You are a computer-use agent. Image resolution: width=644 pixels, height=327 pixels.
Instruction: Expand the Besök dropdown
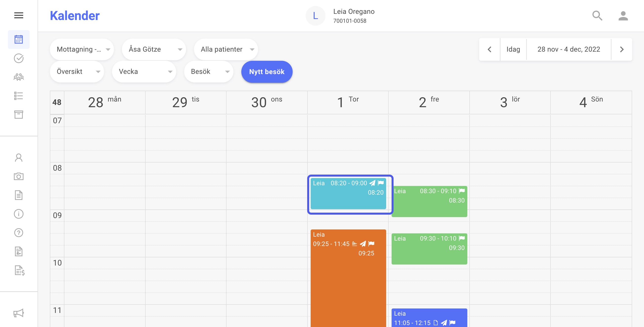pyautogui.click(x=208, y=72)
